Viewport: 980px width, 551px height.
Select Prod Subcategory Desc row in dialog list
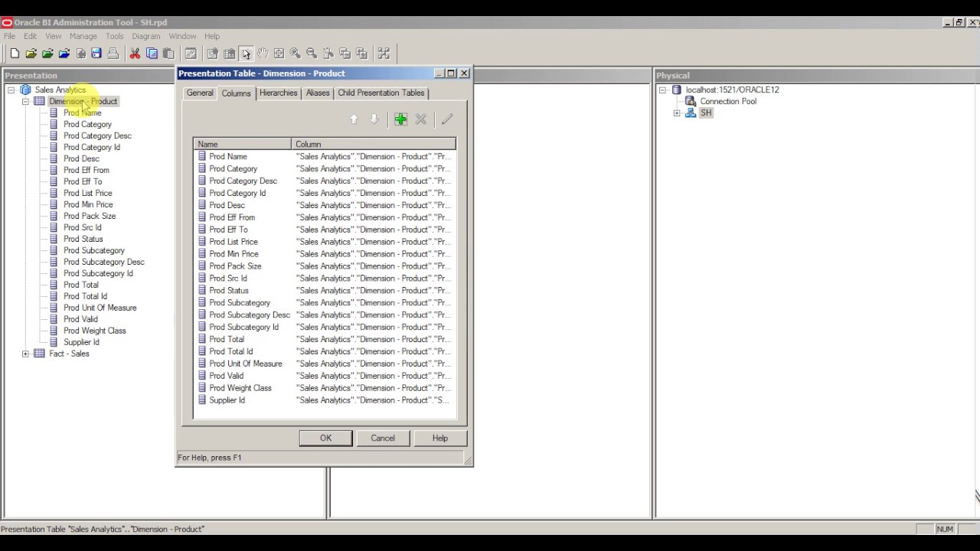pos(325,315)
